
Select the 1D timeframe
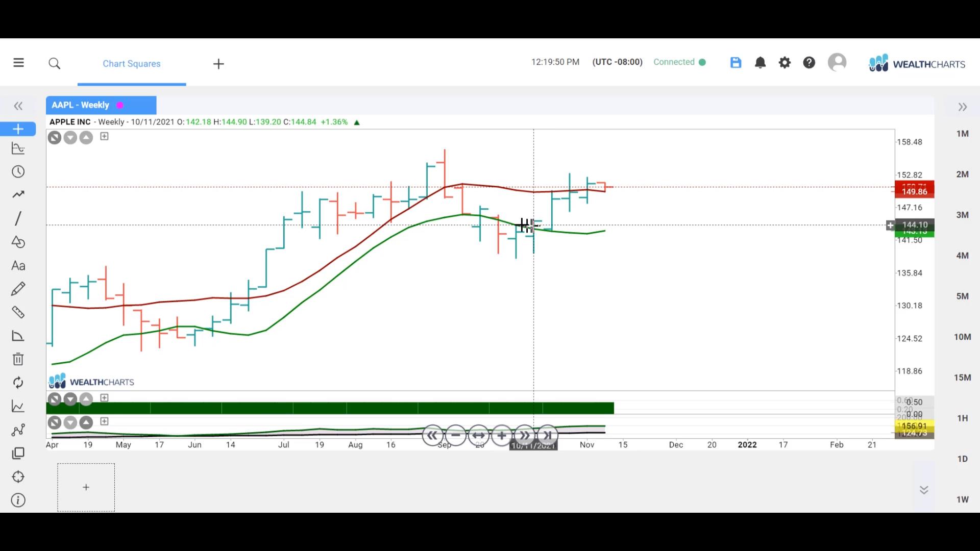(963, 459)
